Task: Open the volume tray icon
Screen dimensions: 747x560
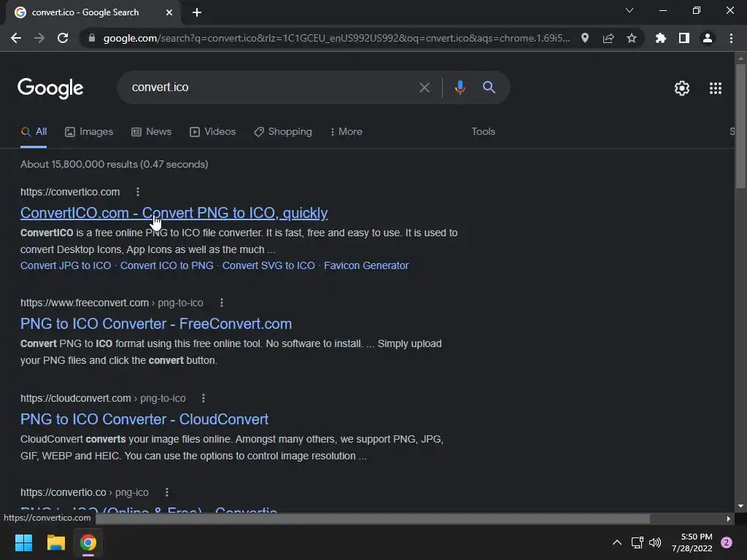Action: pyautogui.click(x=655, y=542)
